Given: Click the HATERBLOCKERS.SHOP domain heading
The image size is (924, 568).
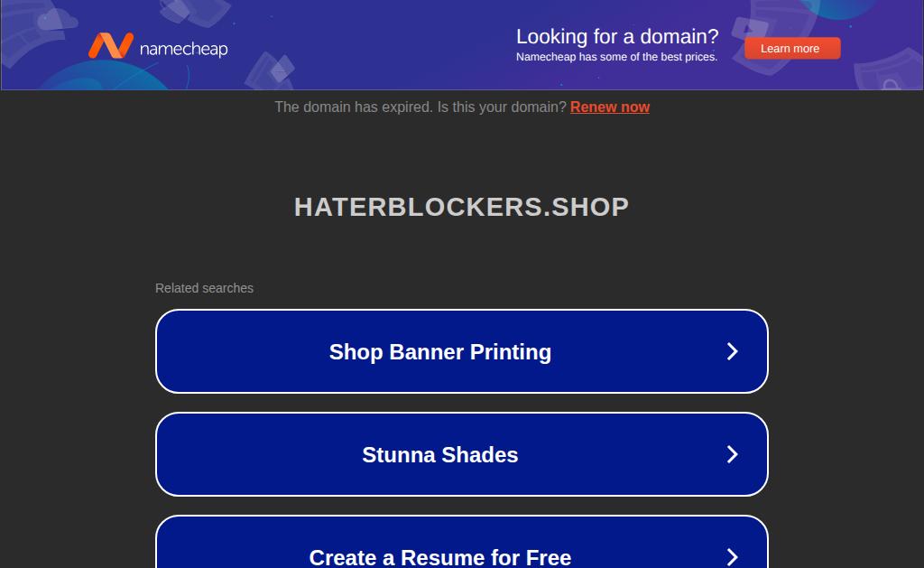Looking at the screenshot, I should click(462, 207).
